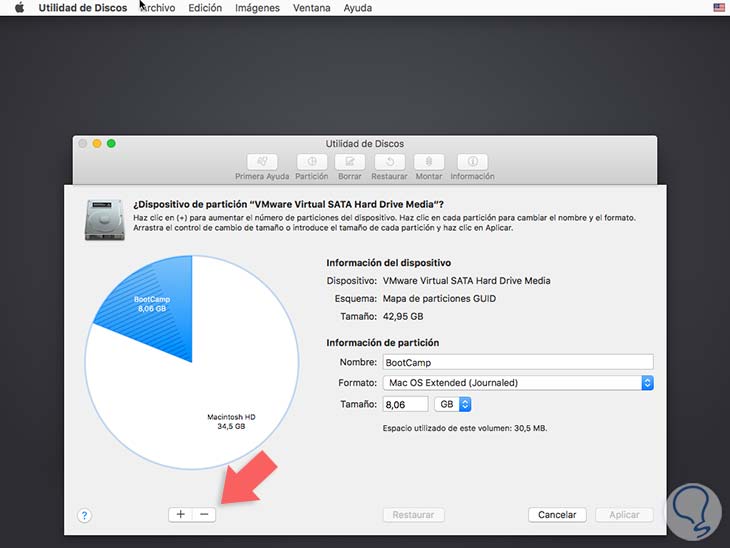Open the Imágenes menu
The height and width of the screenshot is (548, 730).
point(257,8)
